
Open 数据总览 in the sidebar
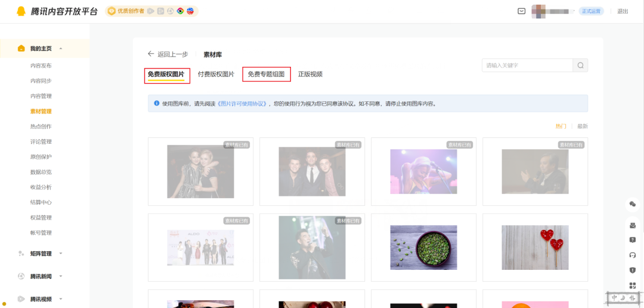tap(41, 173)
